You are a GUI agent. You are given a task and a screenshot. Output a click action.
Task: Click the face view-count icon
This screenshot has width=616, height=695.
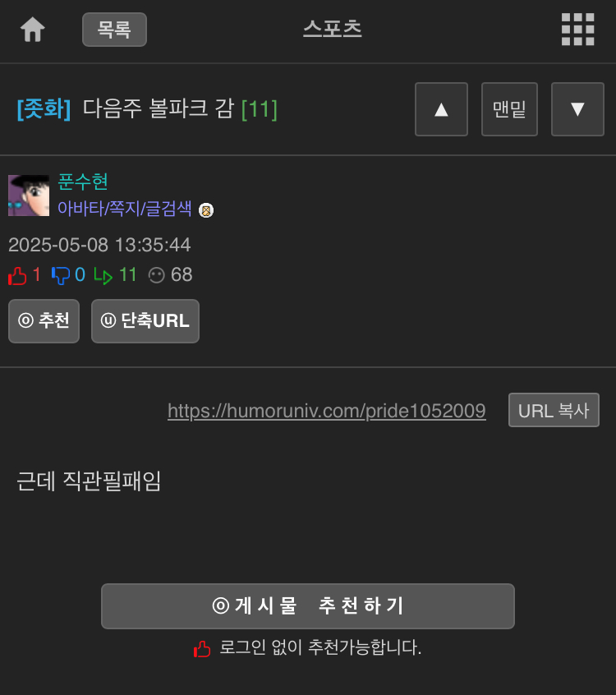(156, 275)
